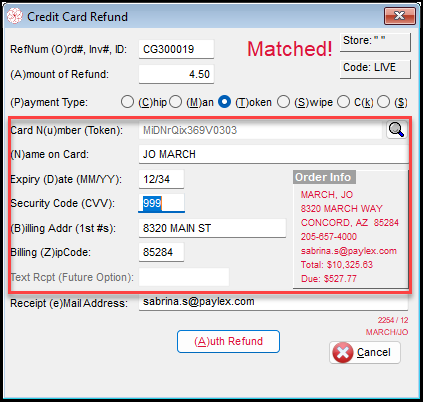
Task: Click the Amount of Refund field
Action: click(176, 74)
